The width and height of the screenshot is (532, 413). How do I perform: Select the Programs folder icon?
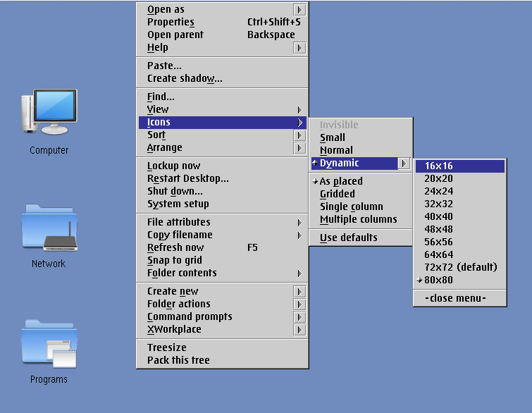click(49, 343)
